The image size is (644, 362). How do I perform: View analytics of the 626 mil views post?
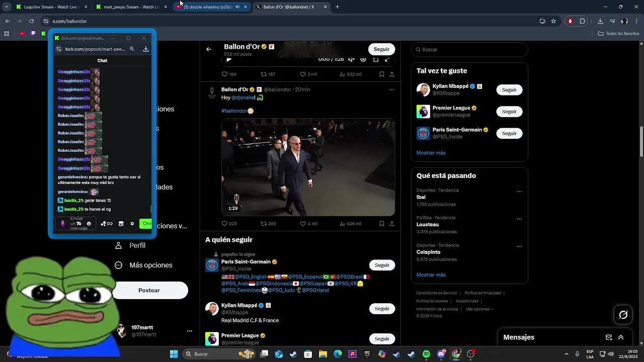tap(350, 224)
